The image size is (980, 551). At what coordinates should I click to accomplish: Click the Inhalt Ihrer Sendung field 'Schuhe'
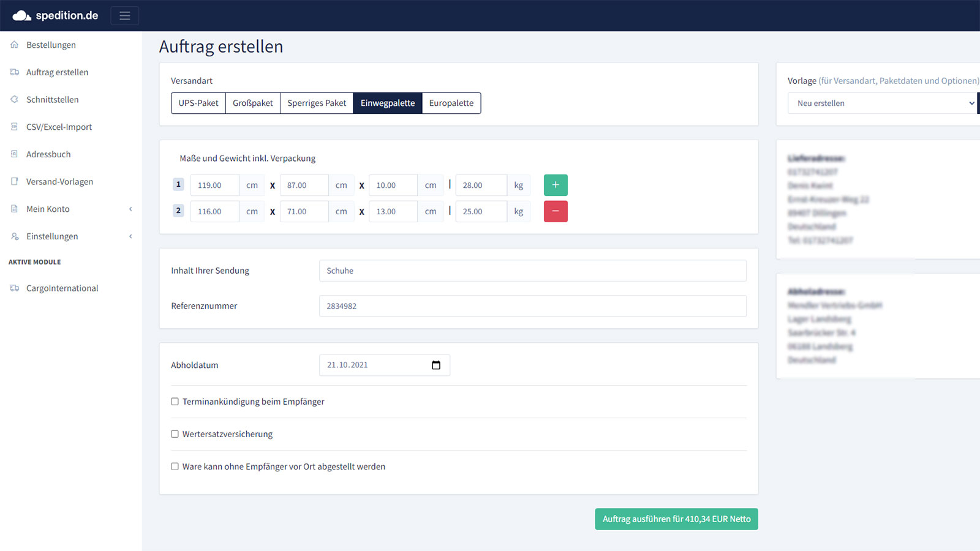click(x=533, y=271)
